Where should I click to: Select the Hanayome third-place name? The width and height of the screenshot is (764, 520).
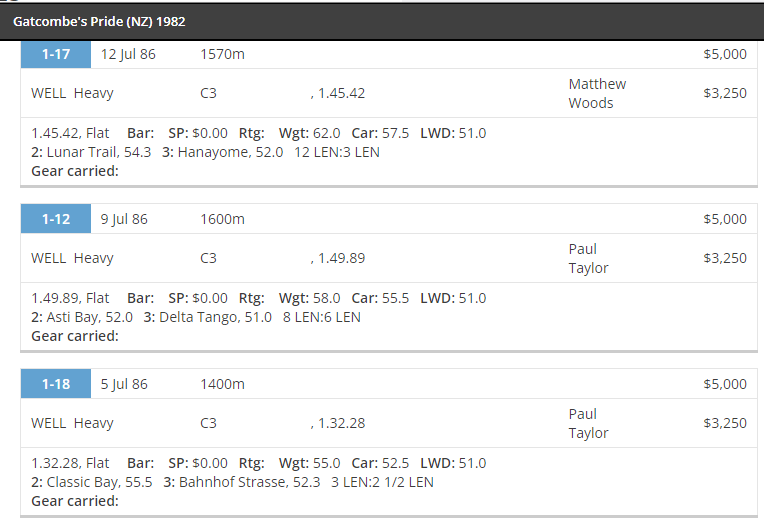point(213,152)
